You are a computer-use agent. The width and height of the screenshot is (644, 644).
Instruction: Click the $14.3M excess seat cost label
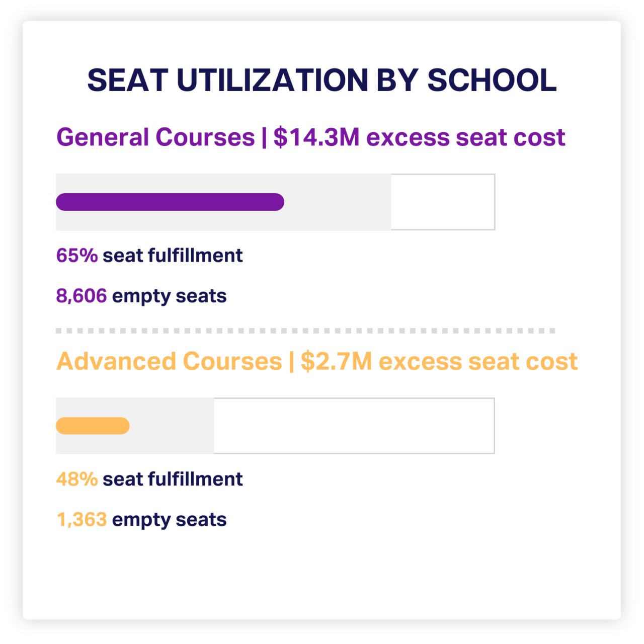pos(419,137)
